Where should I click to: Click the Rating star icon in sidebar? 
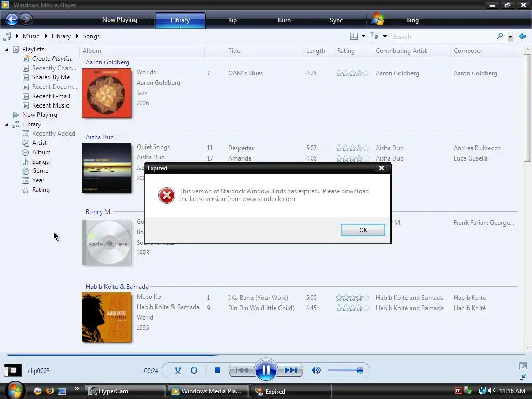click(25, 190)
